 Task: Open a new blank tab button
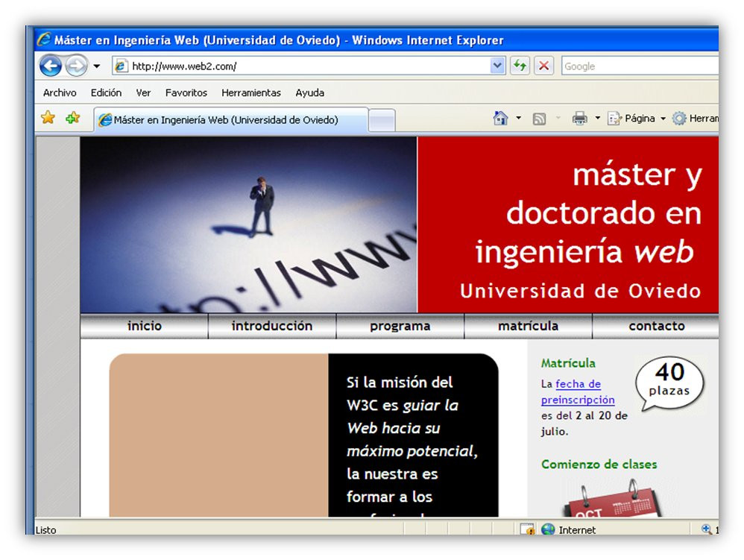382,120
